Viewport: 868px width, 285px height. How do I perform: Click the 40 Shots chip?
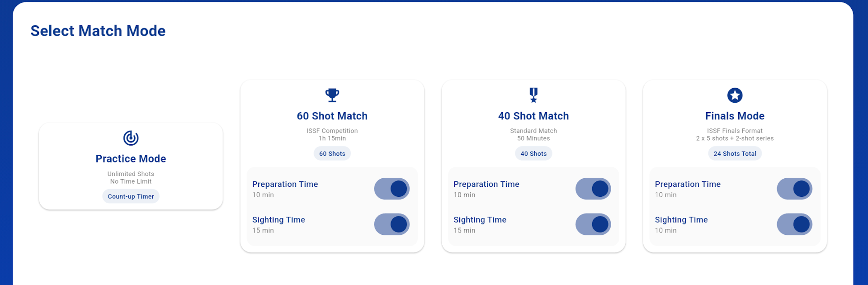[x=533, y=154]
